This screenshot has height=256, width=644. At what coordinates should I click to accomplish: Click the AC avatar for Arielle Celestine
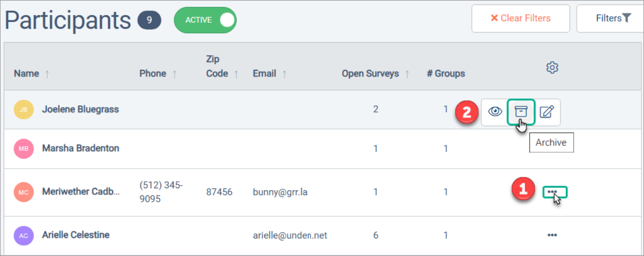click(x=24, y=235)
